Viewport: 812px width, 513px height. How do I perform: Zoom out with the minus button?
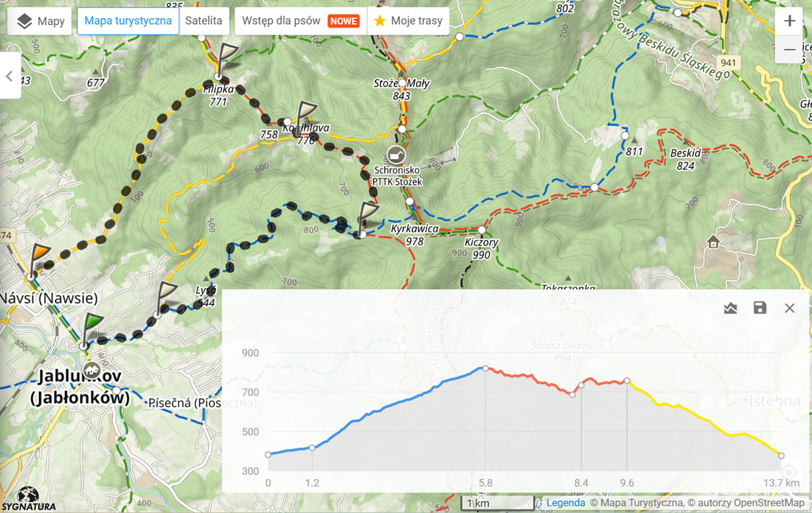[x=789, y=49]
